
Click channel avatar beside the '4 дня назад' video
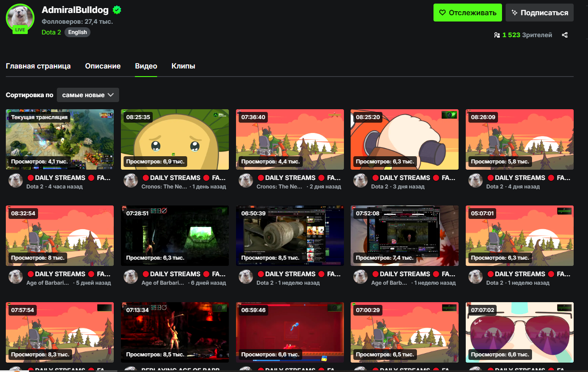(x=476, y=180)
